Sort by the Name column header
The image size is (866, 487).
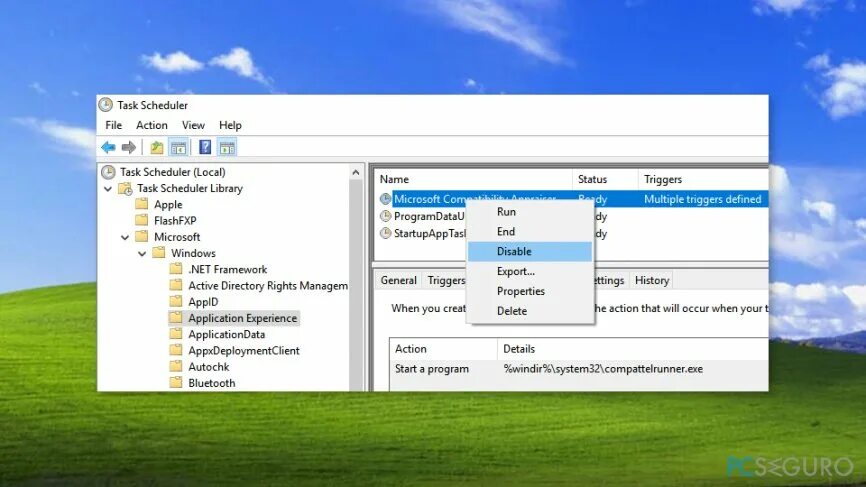[474, 179]
